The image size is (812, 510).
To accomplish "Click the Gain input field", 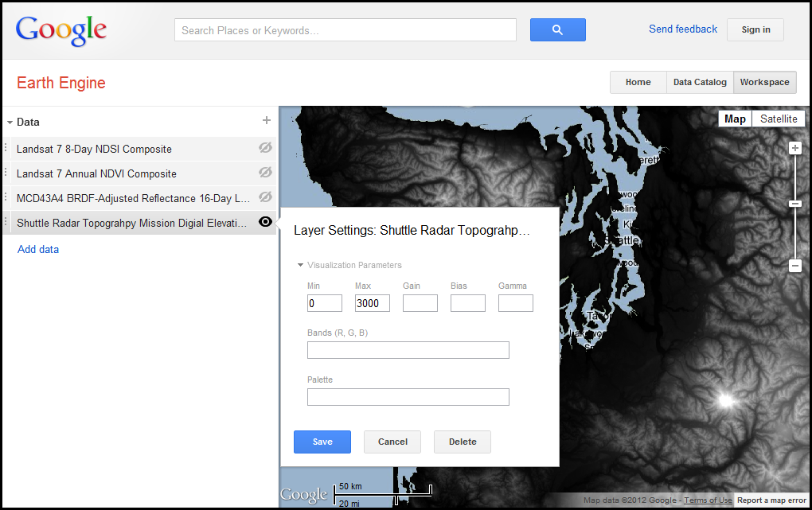I will 420,303.
